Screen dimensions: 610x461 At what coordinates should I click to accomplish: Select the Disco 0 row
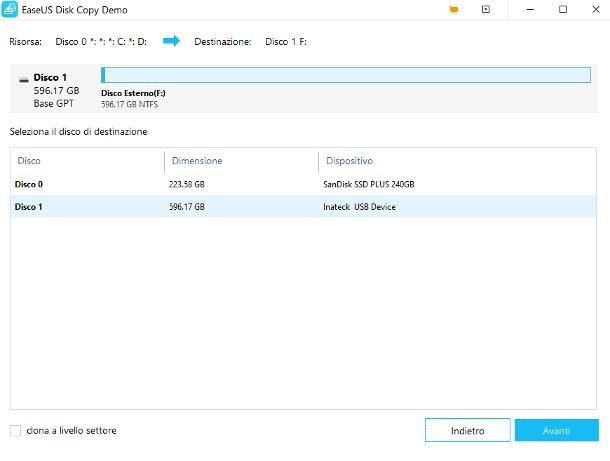click(303, 184)
